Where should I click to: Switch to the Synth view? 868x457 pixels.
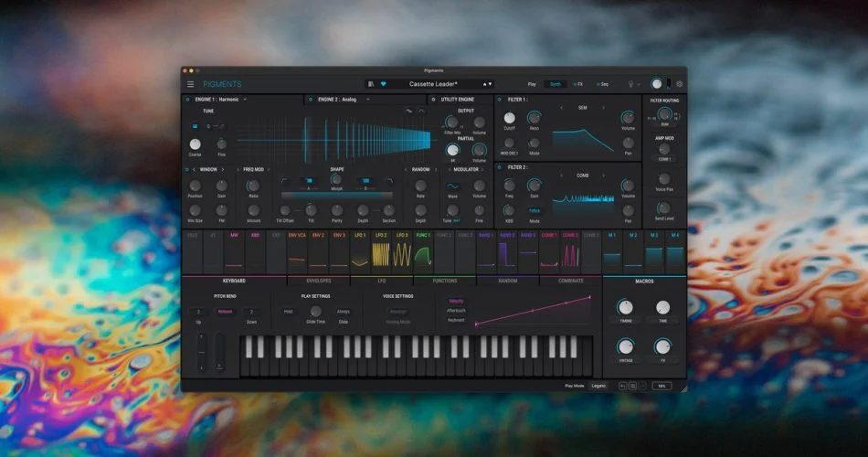pyautogui.click(x=555, y=84)
